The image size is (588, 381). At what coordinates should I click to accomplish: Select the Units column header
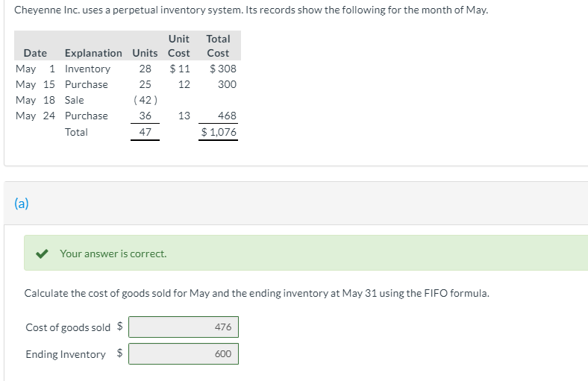pos(145,53)
